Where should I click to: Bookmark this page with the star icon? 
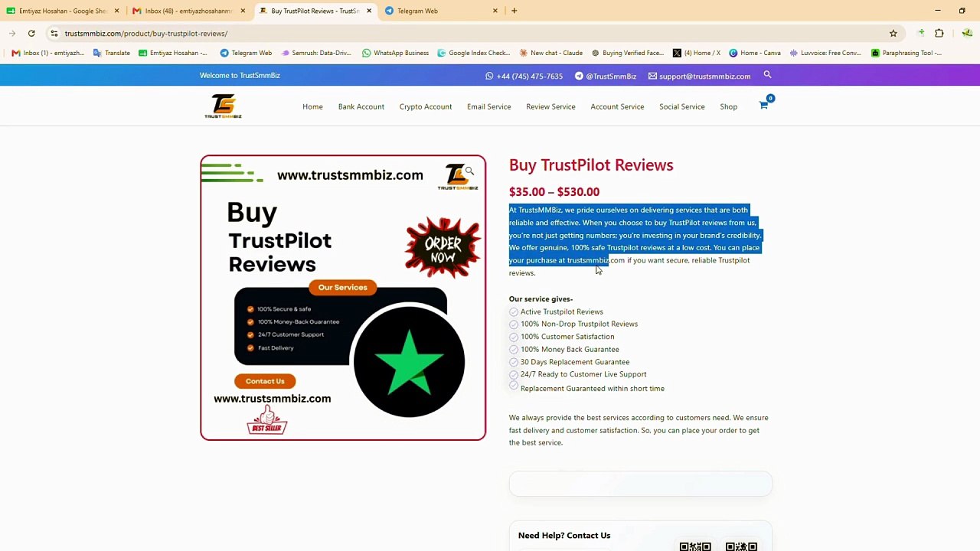pos(893,34)
